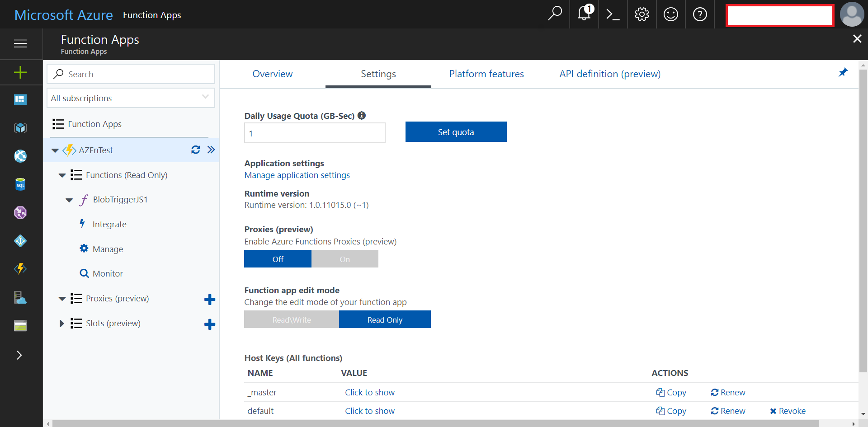Screen dimensions: 868x427
Task: Click the Function Apps breadcrumb in header
Action: [152, 15]
